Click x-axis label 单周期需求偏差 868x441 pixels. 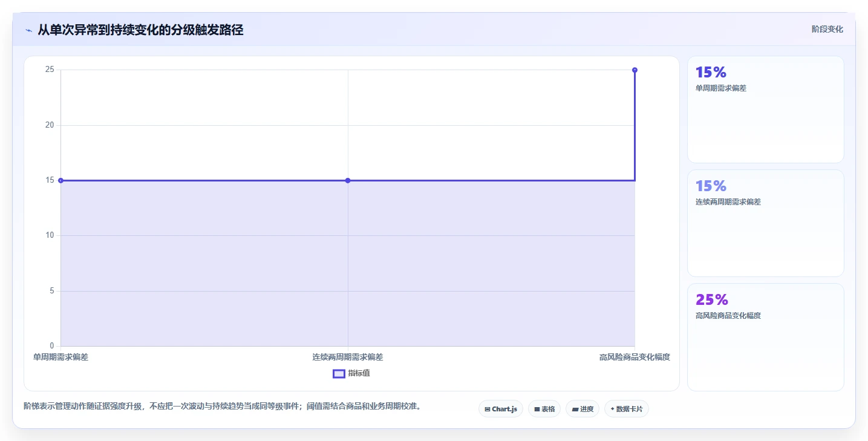coord(60,358)
